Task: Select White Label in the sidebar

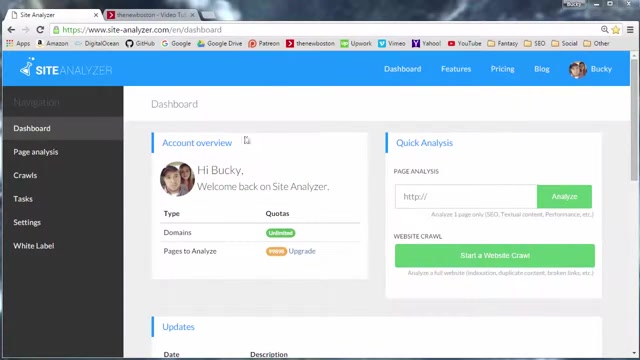Action: [63, 246]
